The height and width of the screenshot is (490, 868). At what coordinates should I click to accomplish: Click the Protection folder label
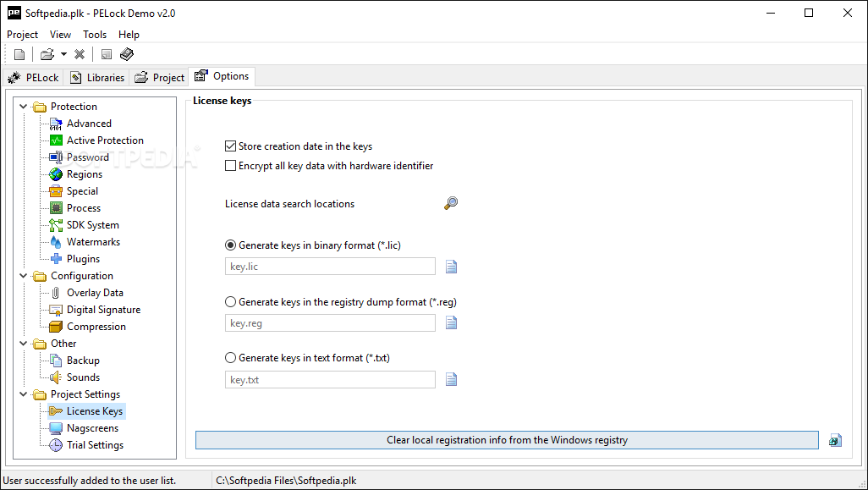[x=74, y=107]
